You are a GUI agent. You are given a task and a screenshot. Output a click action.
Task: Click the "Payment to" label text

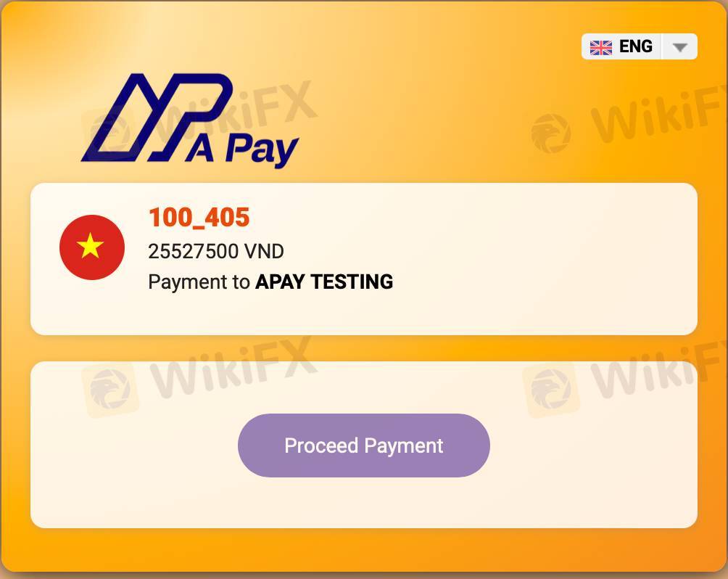199,282
